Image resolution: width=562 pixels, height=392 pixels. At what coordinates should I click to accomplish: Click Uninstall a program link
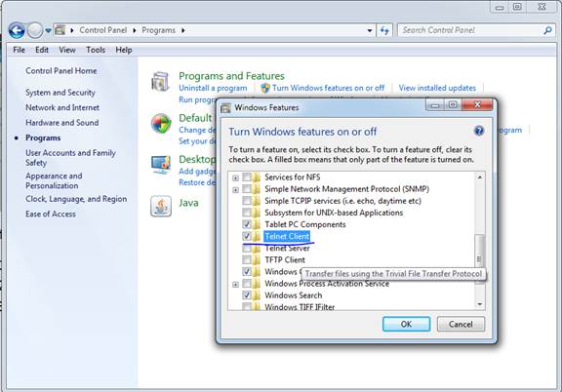pos(213,88)
